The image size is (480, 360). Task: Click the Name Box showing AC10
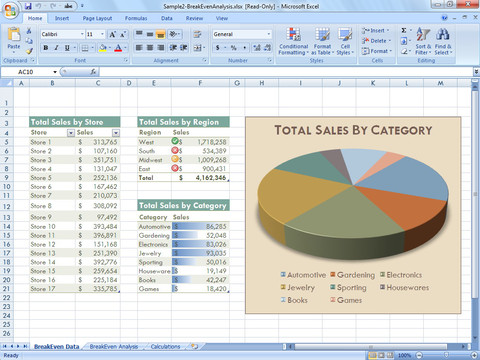click(x=29, y=72)
